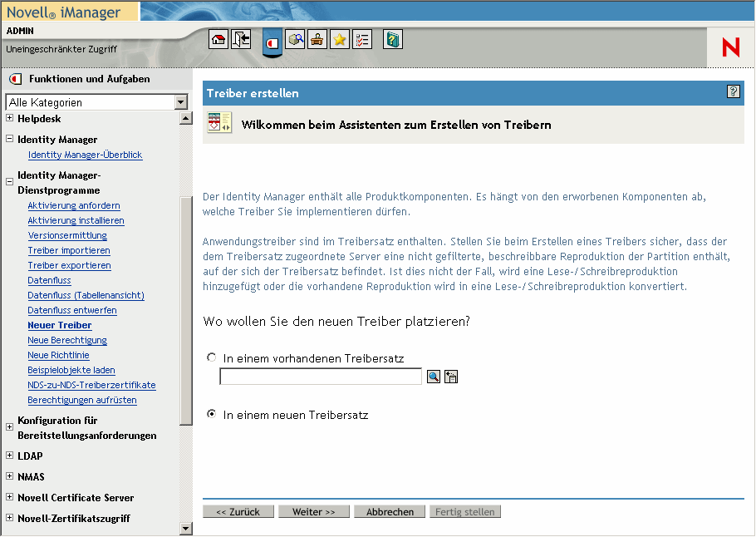The width and height of the screenshot is (756, 537).
Task: Click the Favorites star icon
Action: [x=339, y=39]
